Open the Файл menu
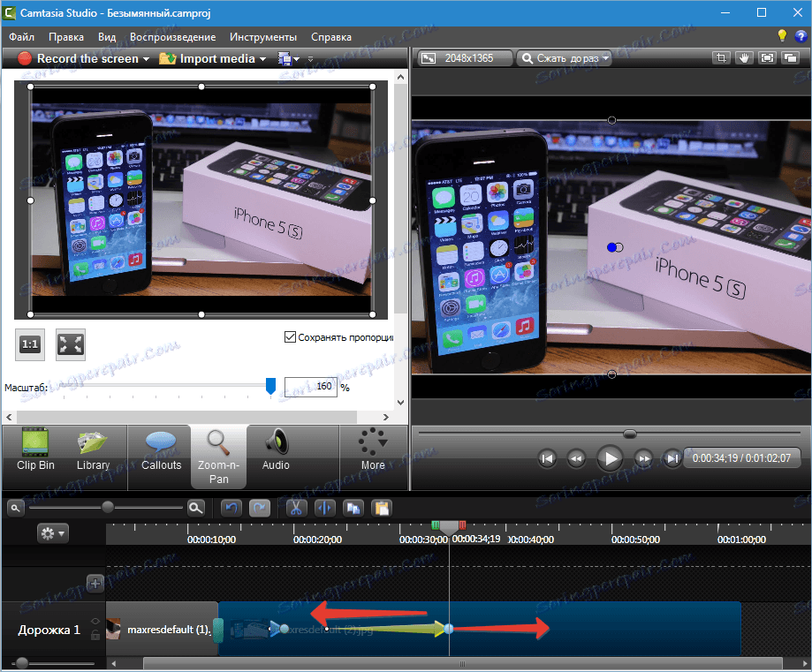Image resolution: width=812 pixels, height=672 pixels. pos(22,37)
